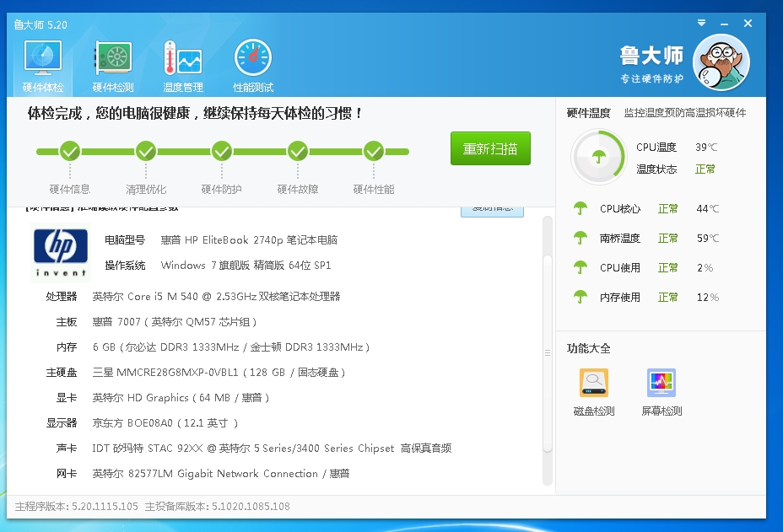Click the 硬件防护 step checkmark
This screenshot has height=532, width=783.
(222, 151)
